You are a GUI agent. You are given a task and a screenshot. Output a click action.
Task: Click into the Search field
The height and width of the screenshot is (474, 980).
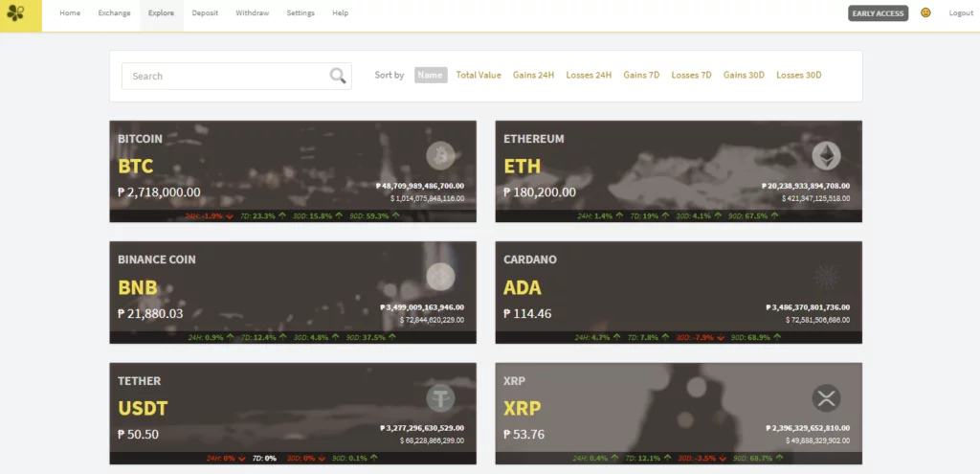tap(237, 76)
